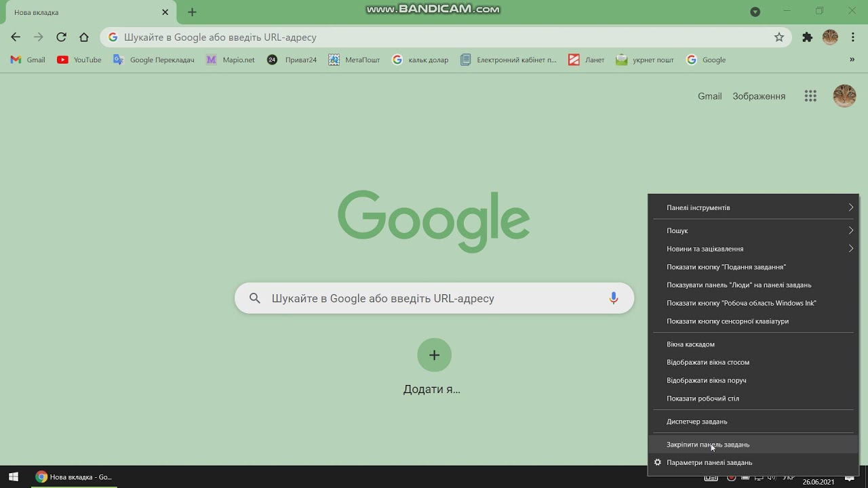
Task: Close the Нова вкладка tab
Action: coord(165,12)
